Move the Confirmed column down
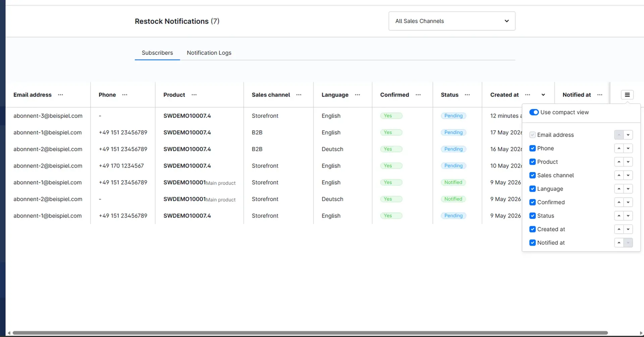Image resolution: width=644 pixels, height=337 pixels. pos(628,202)
